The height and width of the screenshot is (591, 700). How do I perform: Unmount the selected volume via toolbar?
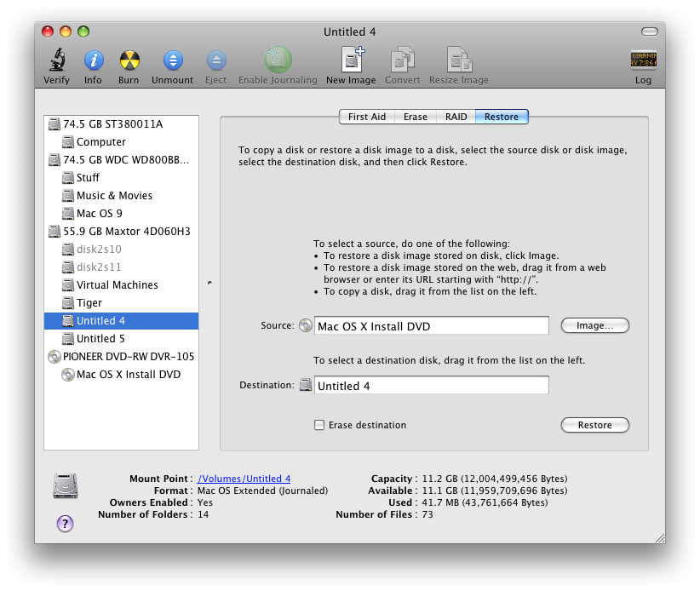tap(173, 60)
